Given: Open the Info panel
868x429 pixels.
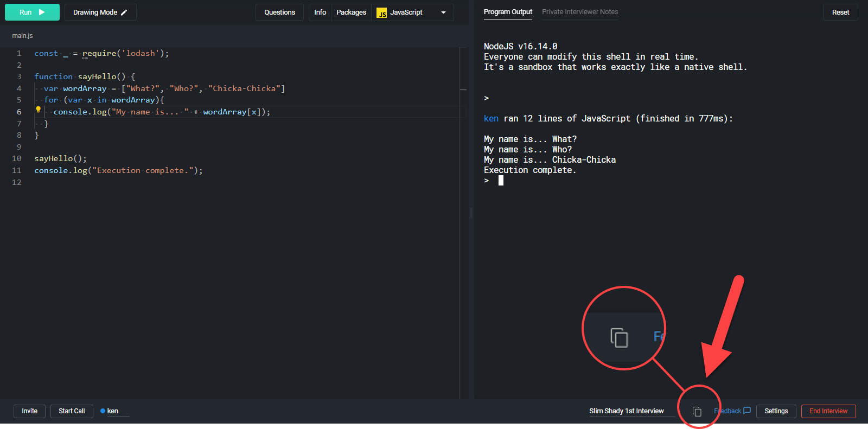Looking at the screenshot, I should pos(320,12).
